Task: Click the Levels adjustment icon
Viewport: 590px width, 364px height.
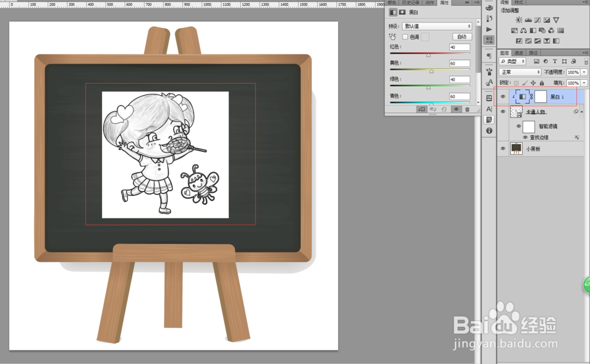Action: (528, 20)
